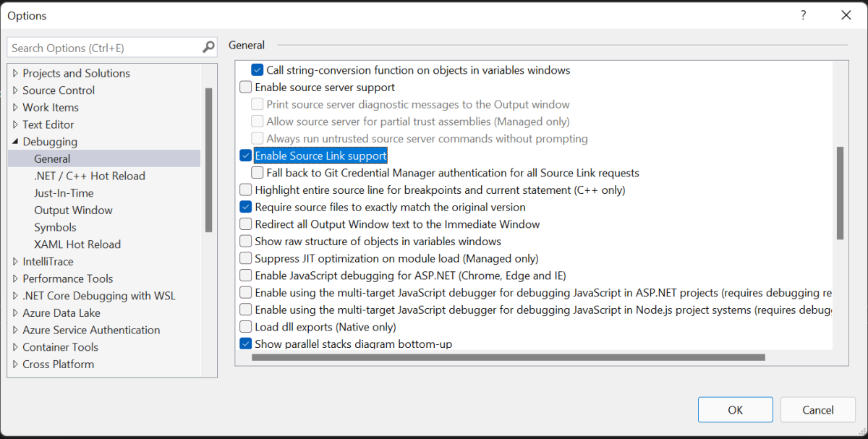Open Just-In-Time settings page
This screenshot has height=439, width=868.
64,193
